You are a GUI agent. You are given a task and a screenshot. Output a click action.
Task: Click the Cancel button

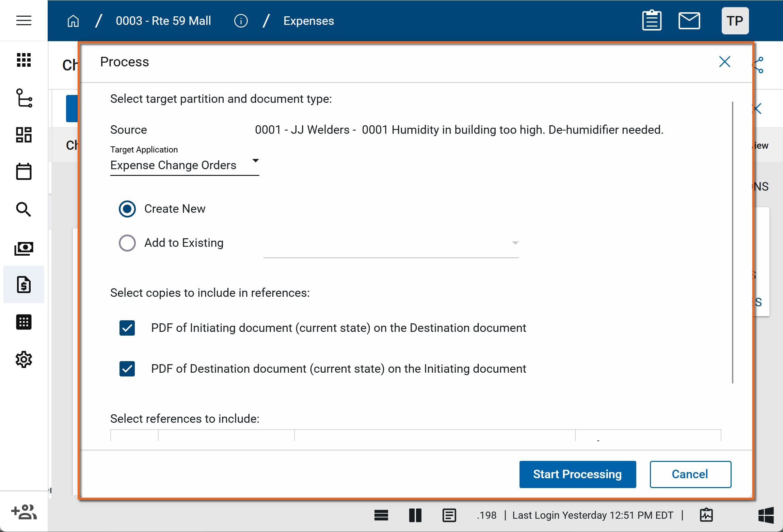pyautogui.click(x=690, y=474)
